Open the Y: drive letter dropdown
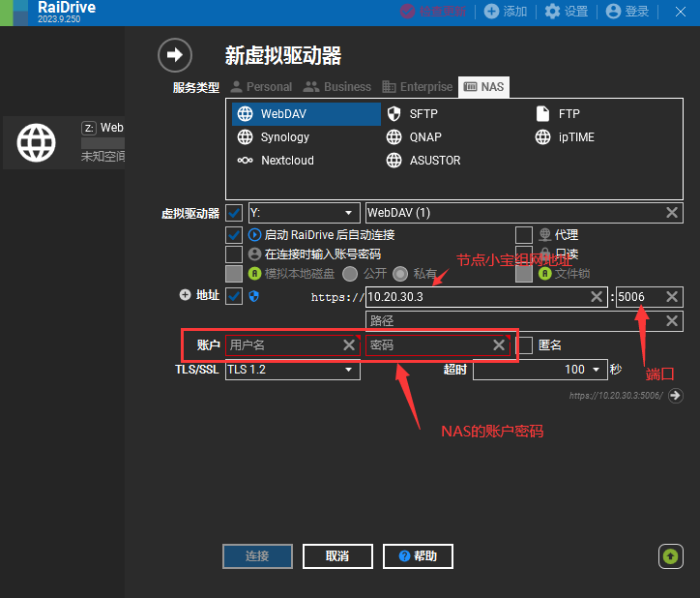 click(304, 213)
